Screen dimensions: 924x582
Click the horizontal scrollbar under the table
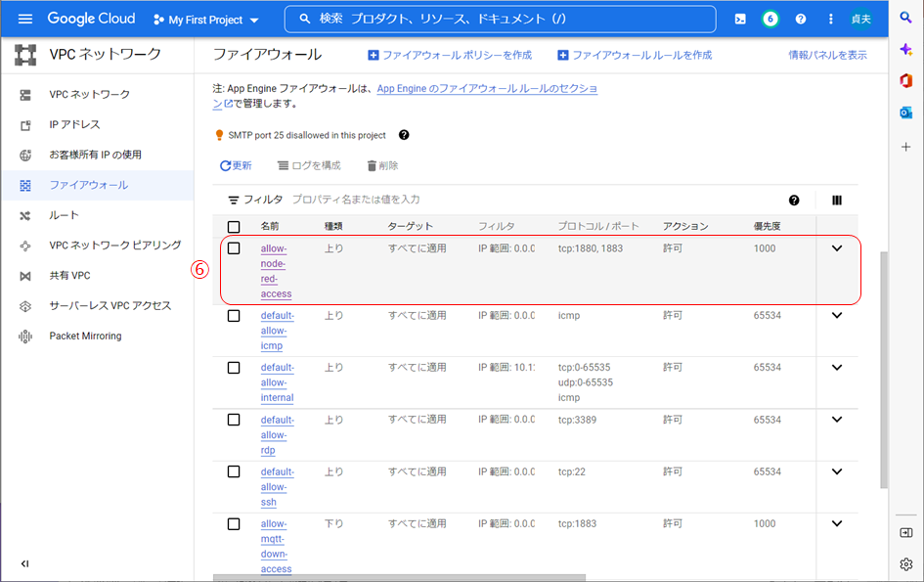coord(391,577)
